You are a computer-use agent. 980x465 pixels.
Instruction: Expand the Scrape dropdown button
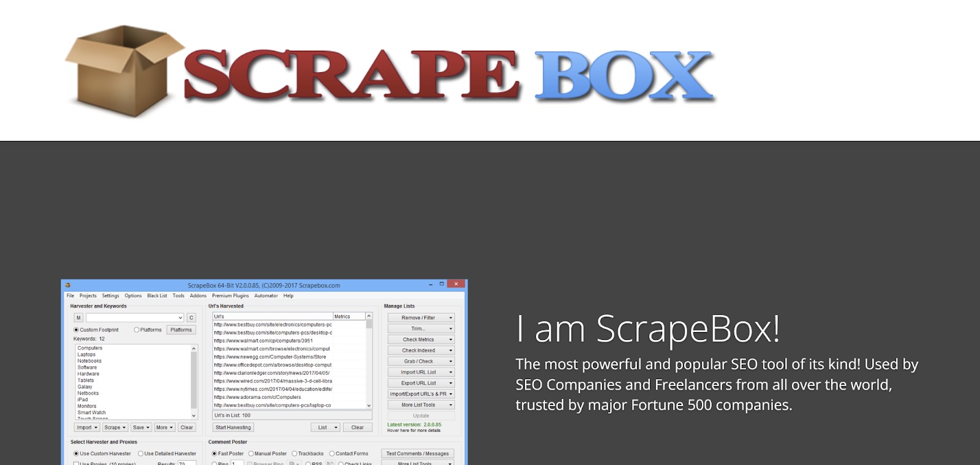(x=115, y=427)
